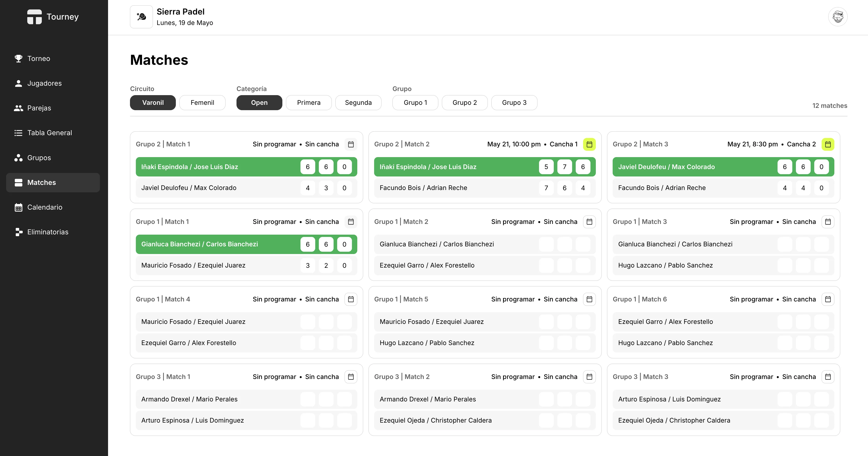Click 'Lunes, 19 de Mayo' date text
868x456 pixels.
coord(185,23)
